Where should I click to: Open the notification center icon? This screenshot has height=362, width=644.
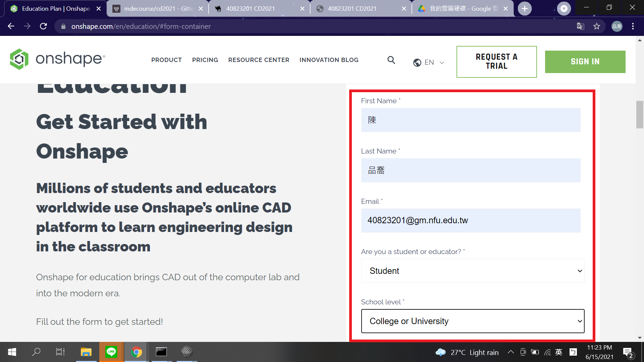pyautogui.click(x=628, y=352)
